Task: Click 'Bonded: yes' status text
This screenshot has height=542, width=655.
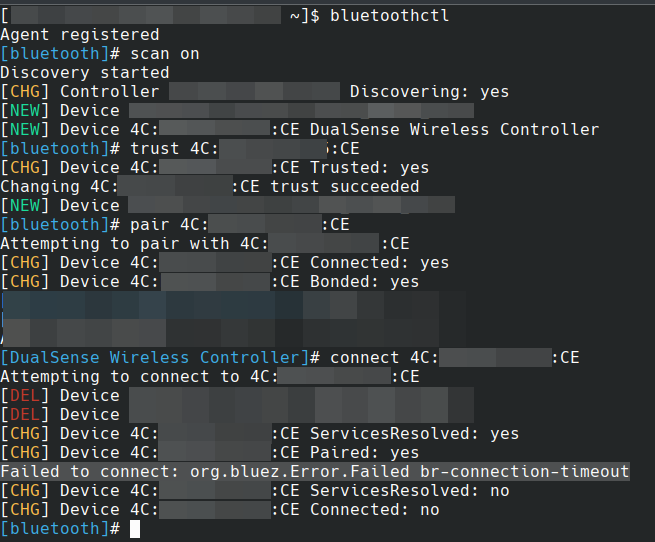Action: click(364, 282)
